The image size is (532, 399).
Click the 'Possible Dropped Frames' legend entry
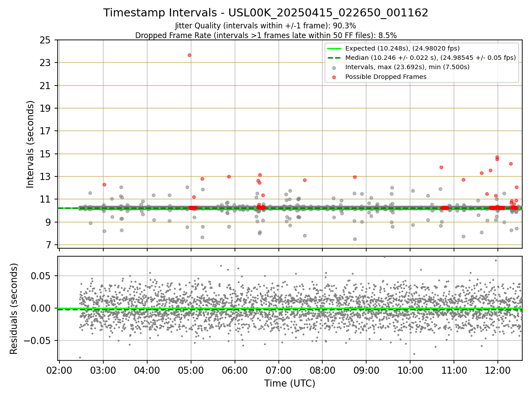click(386, 77)
